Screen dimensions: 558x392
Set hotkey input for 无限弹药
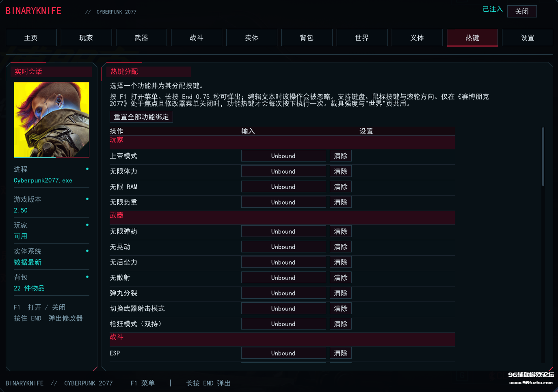(x=283, y=231)
